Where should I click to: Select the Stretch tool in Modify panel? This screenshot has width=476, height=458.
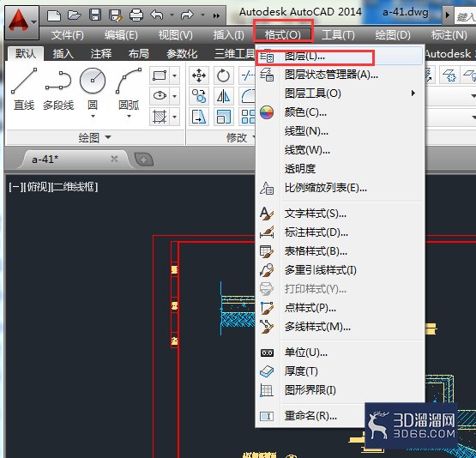click(x=199, y=117)
